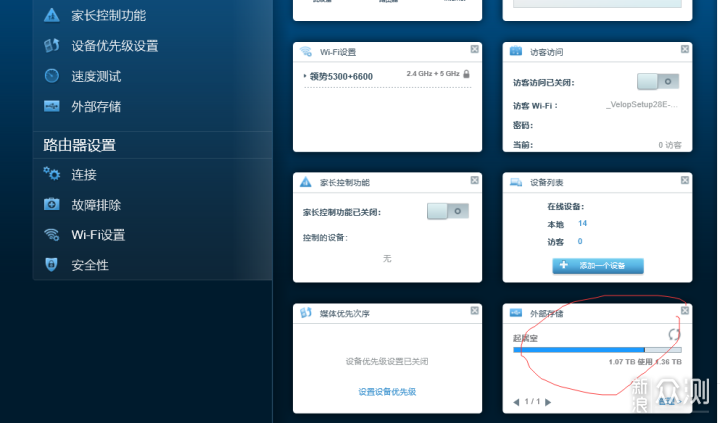This screenshot has width=720, height=423.
Task: Click the 故障排除 first-aid kit icon
Action: coord(51,204)
